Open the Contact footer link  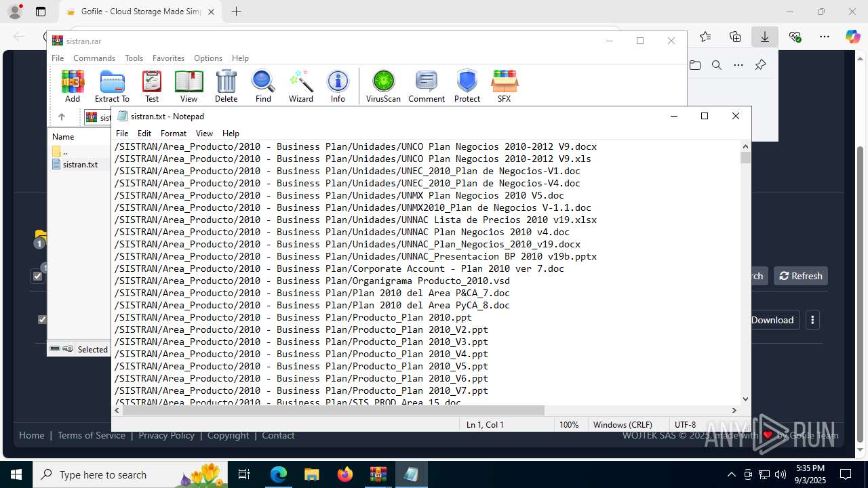click(x=278, y=435)
